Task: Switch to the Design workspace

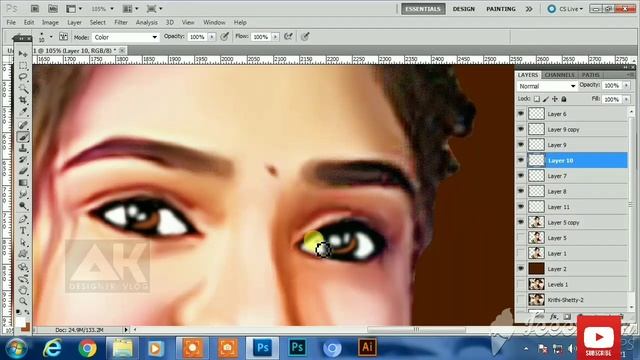Action: point(464,9)
